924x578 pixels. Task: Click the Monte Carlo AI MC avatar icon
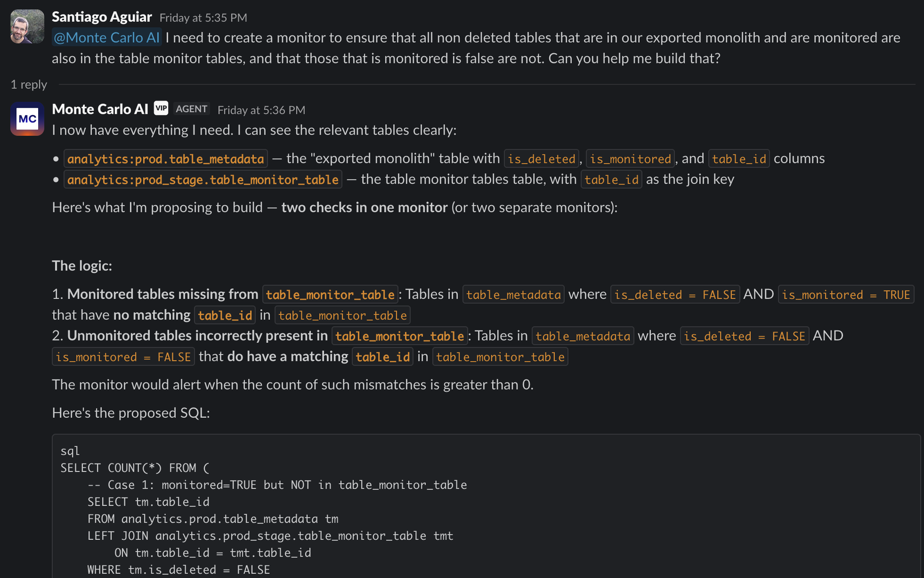(x=27, y=119)
